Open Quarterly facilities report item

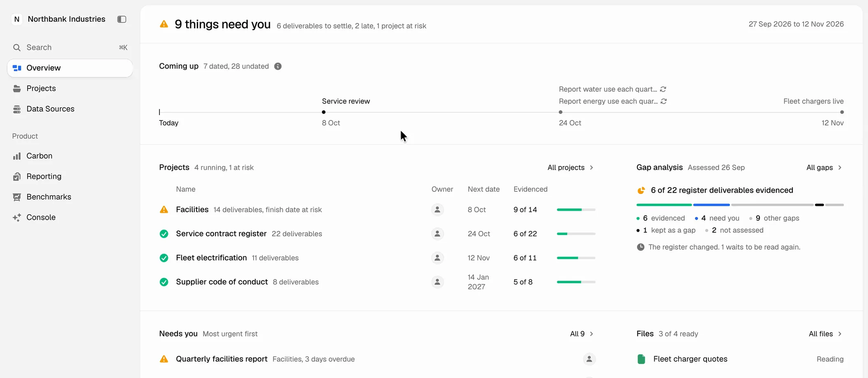coord(377,359)
